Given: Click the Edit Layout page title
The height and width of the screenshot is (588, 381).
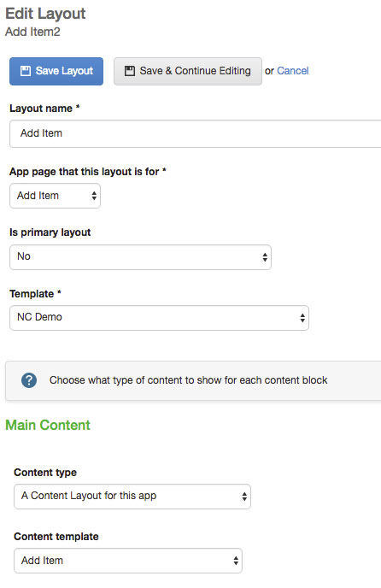Looking at the screenshot, I should point(45,14).
